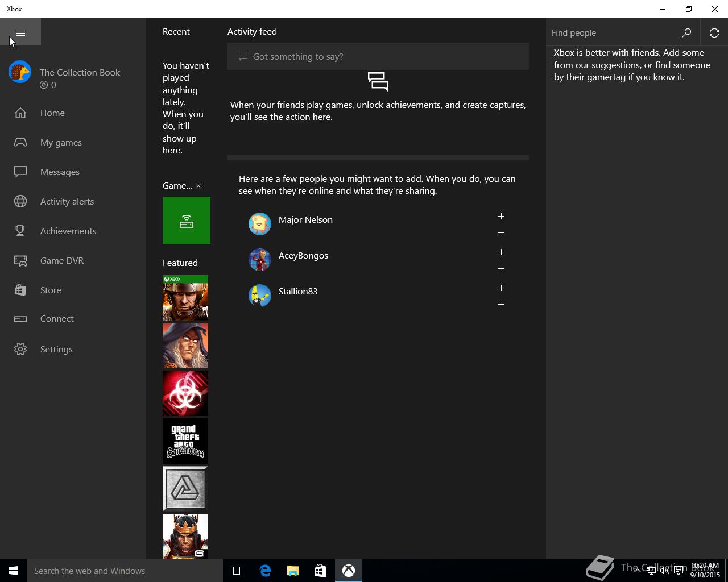Open Grand Theft Auto San Andreas thumbnail

click(x=185, y=441)
